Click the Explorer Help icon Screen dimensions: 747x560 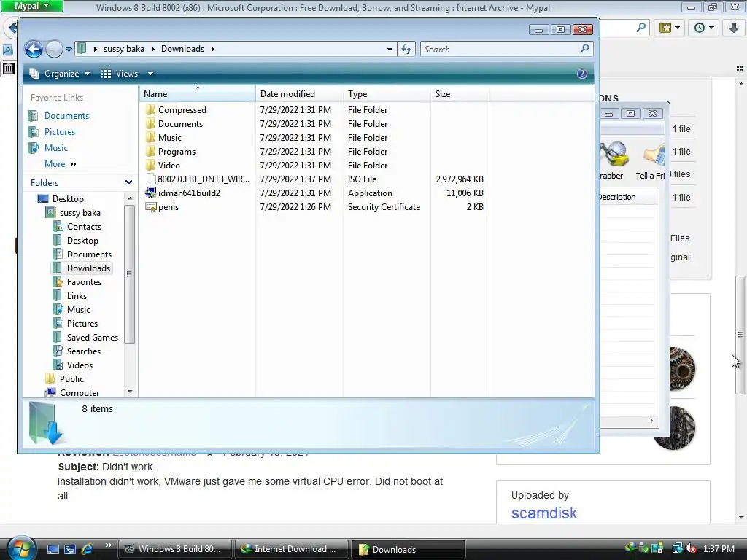(x=581, y=74)
